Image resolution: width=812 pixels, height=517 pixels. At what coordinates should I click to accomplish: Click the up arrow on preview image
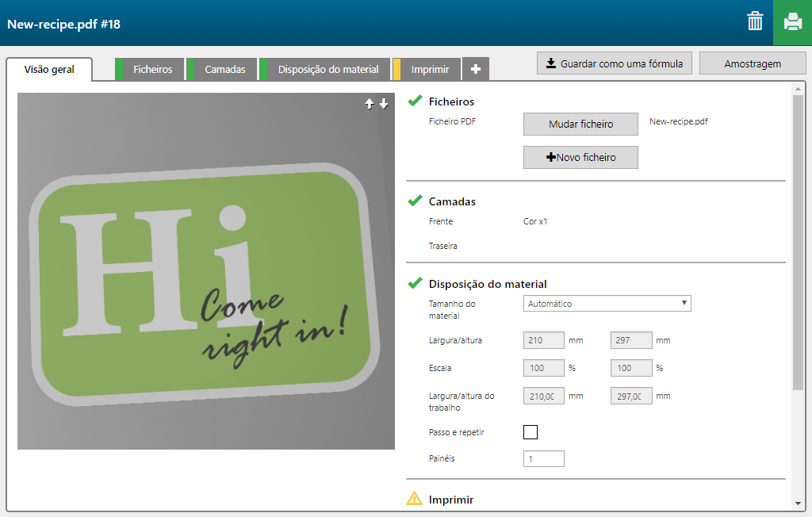click(369, 104)
